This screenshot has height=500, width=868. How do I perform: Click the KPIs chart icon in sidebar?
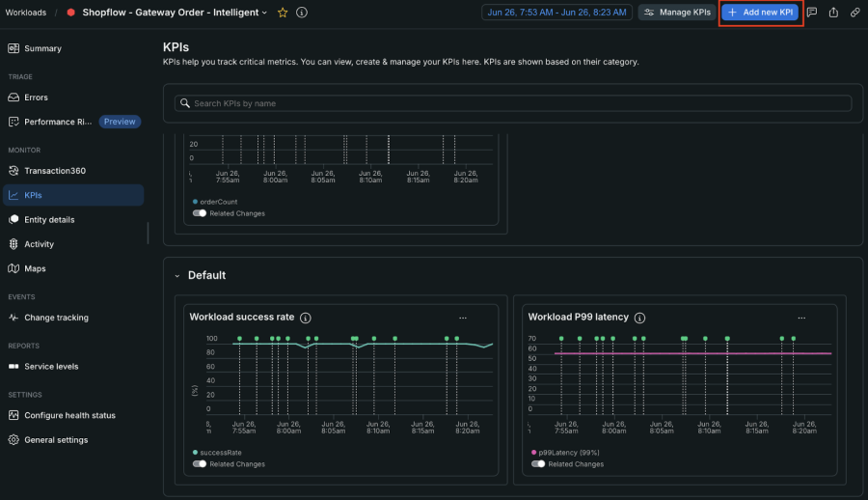14,195
